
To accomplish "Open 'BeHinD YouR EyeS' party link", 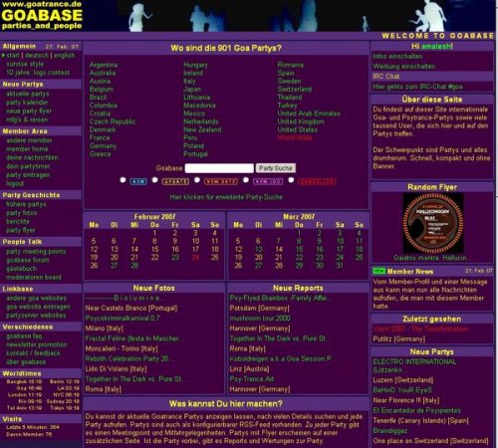I will pos(402,390).
